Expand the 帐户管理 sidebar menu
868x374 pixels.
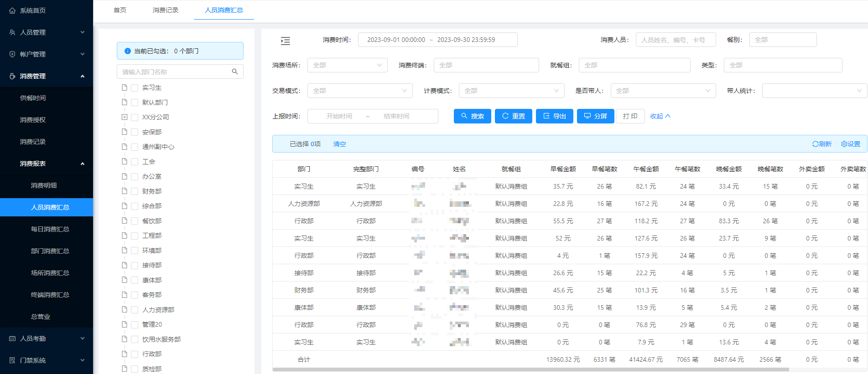47,54
